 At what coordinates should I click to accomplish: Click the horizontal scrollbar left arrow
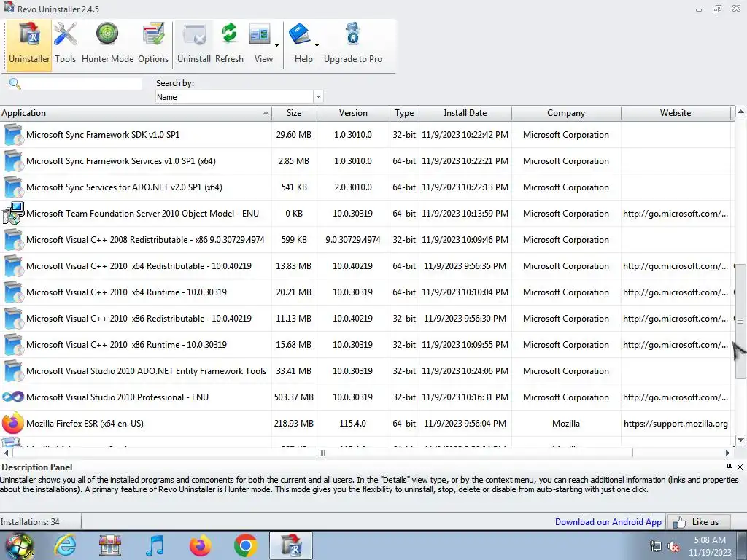tap(6, 453)
